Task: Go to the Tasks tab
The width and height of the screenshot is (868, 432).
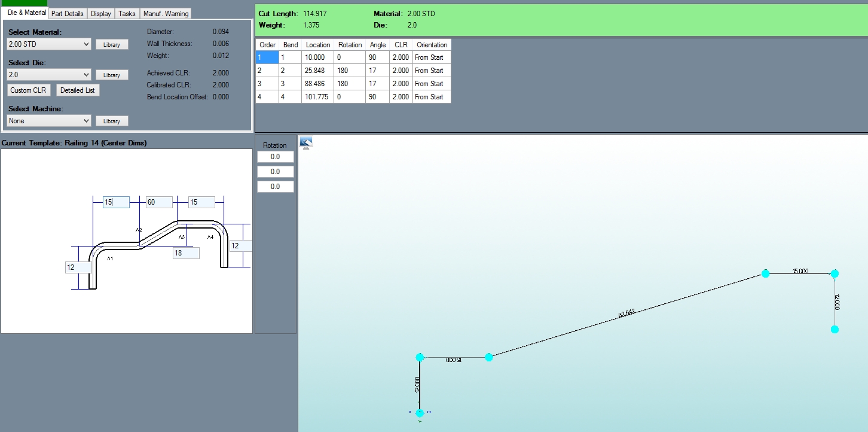Action: (127, 13)
